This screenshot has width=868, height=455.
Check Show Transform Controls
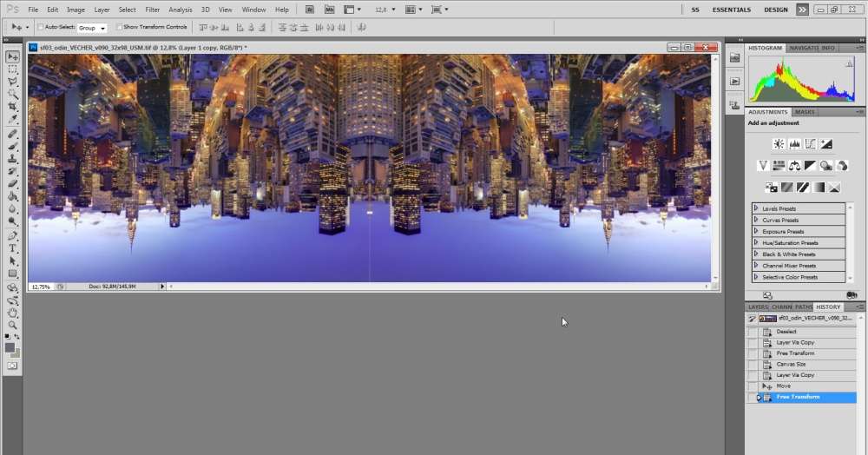coord(118,27)
